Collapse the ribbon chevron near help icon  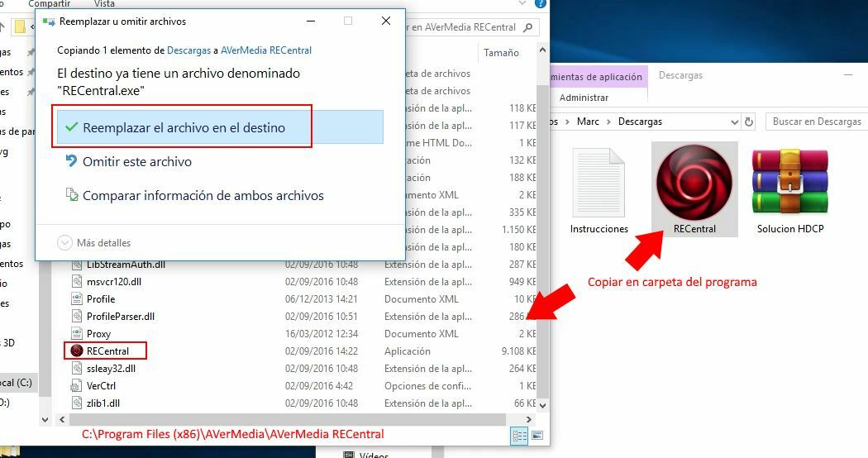(524, 5)
